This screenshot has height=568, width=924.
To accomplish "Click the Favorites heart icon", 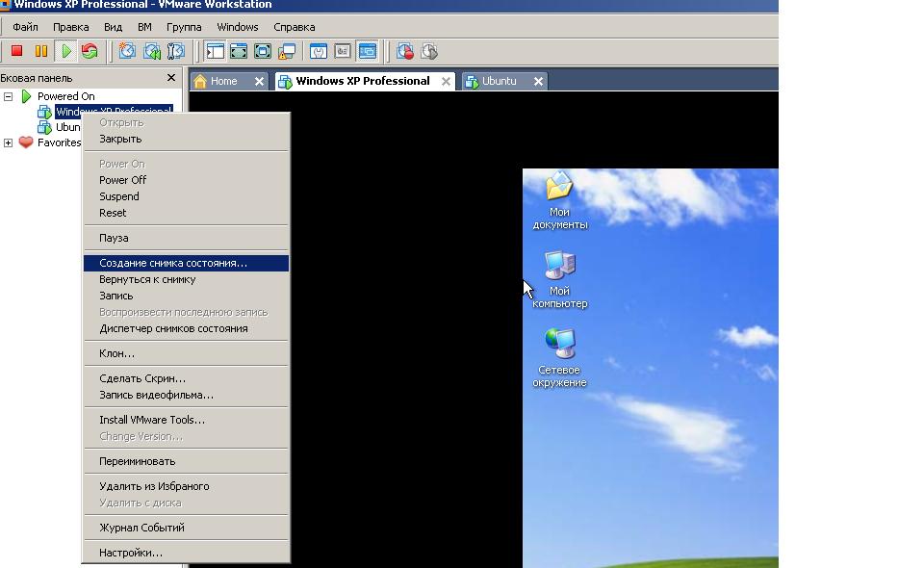I will coord(26,142).
